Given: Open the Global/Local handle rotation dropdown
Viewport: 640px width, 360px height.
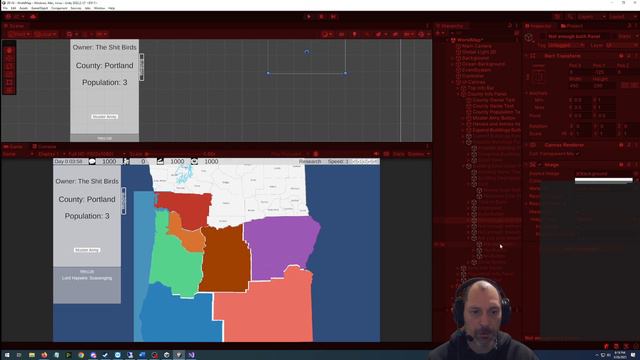Looking at the screenshot, I should 45,34.
